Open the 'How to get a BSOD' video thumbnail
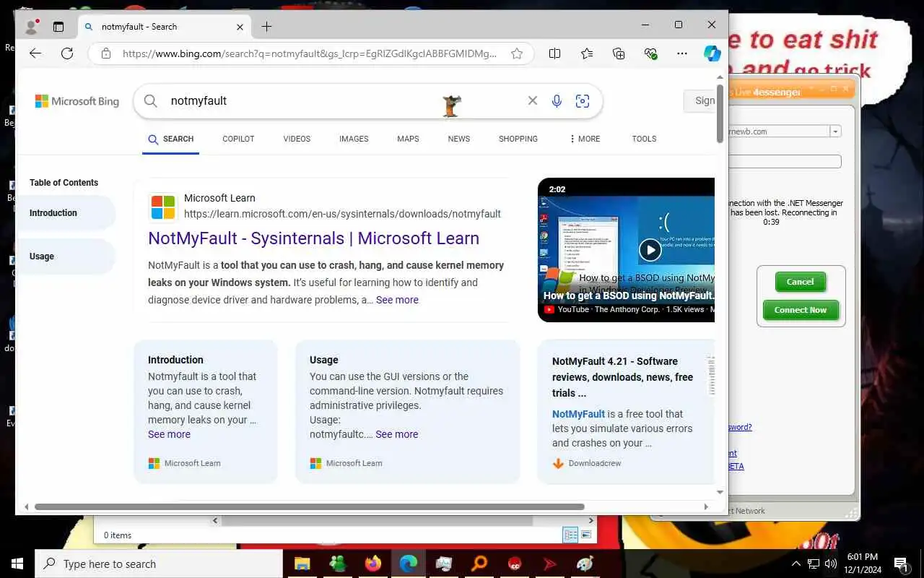924x578 pixels. tap(626, 249)
